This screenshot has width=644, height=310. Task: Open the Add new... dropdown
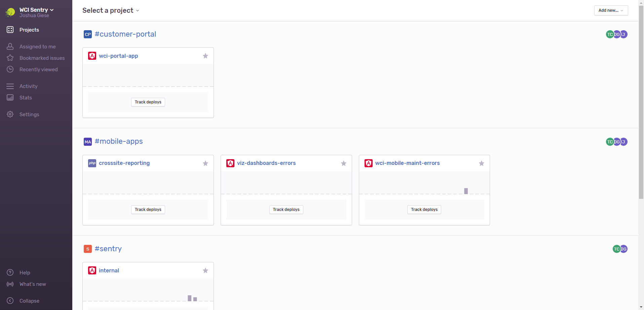tap(611, 10)
